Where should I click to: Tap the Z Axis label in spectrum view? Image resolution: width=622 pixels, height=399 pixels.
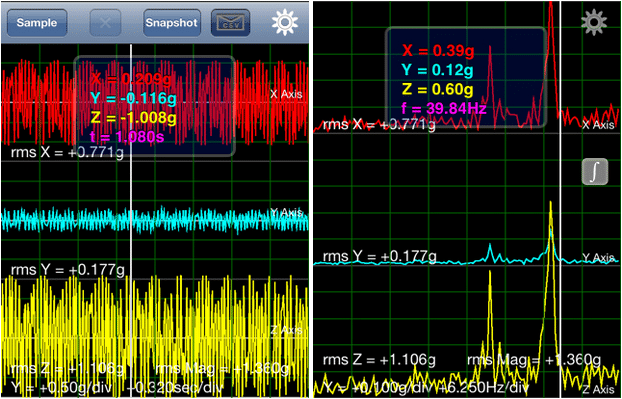pyautogui.click(x=598, y=391)
